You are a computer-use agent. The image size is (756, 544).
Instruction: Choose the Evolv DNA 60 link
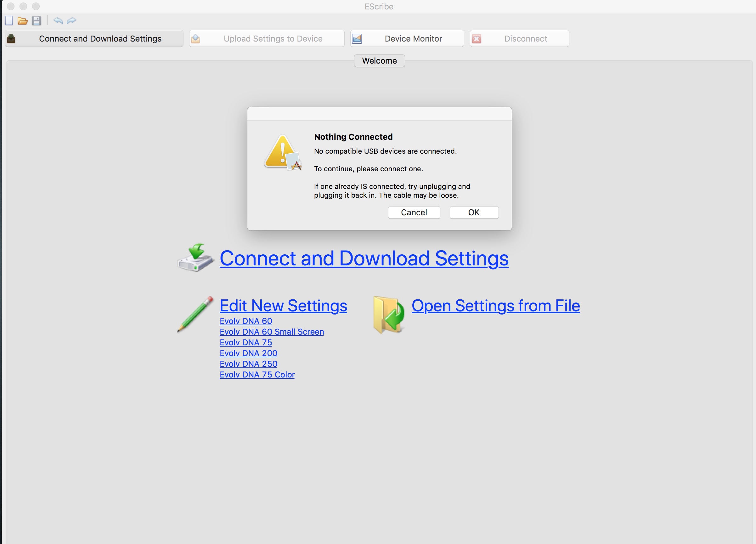(246, 321)
